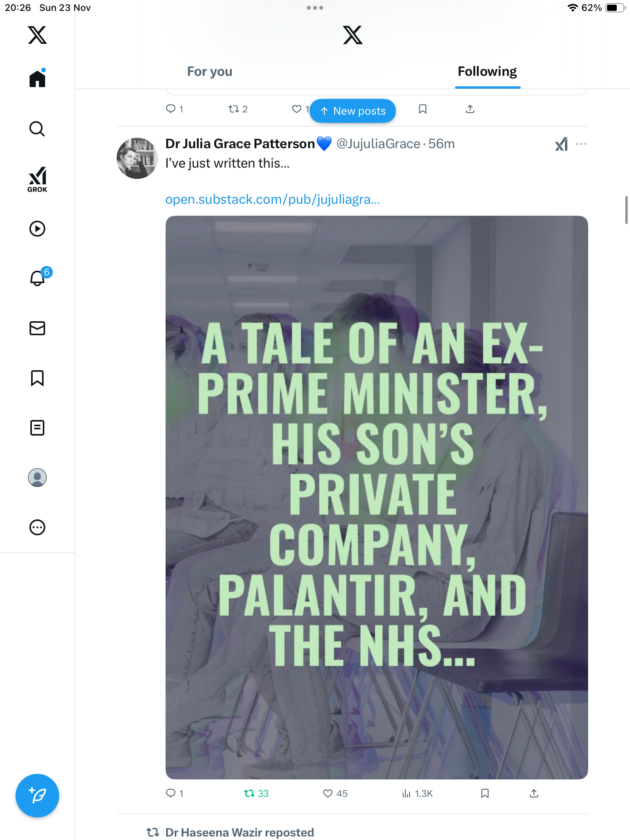This screenshot has height=840, width=630.
Task: Bookmark Dr Julia Grace Patterson's post
Action: (x=485, y=793)
